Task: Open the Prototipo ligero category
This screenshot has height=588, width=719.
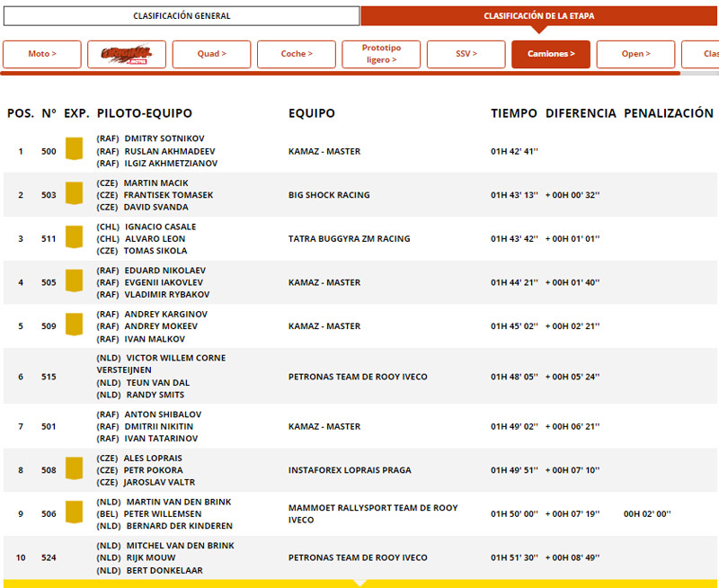Action: (381, 54)
